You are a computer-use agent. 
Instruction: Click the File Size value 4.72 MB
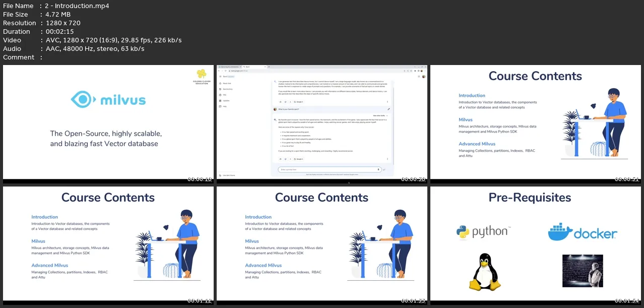pyautogui.click(x=57, y=14)
